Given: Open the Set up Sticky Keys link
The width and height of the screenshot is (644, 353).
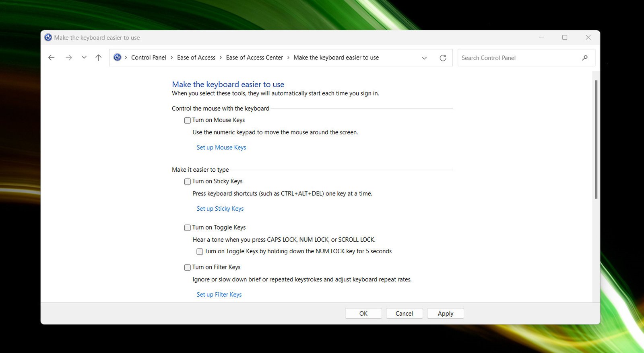Looking at the screenshot, I should 220,209.
